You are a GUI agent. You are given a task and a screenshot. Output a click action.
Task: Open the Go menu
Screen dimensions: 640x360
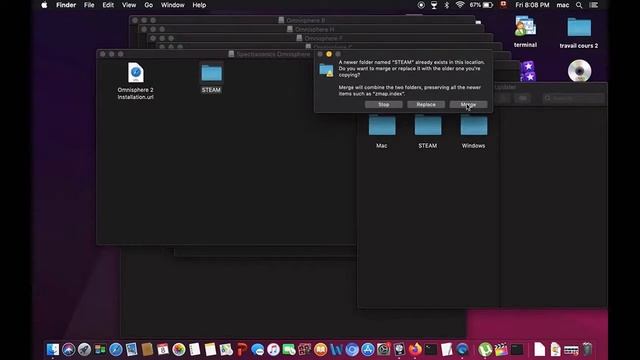pos(149,5)
